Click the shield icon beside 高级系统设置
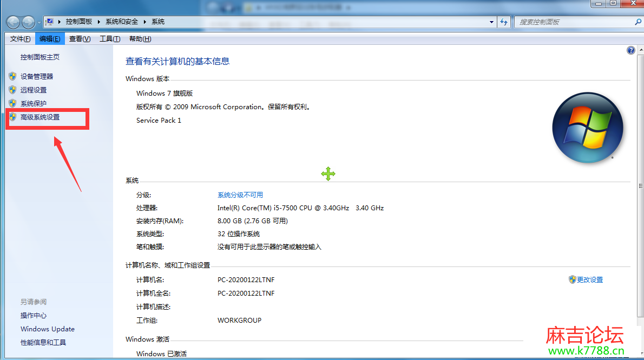 point(13,117)
